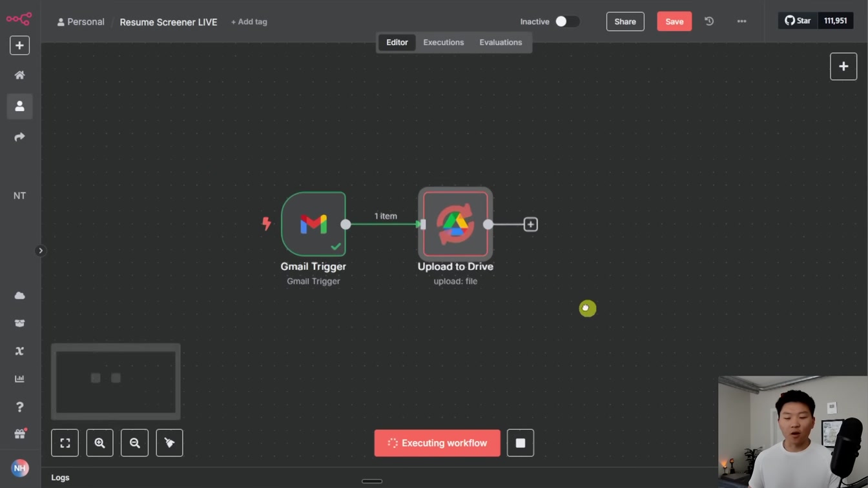
Task: Switch to the Executions tab
Action: [444, 43]
